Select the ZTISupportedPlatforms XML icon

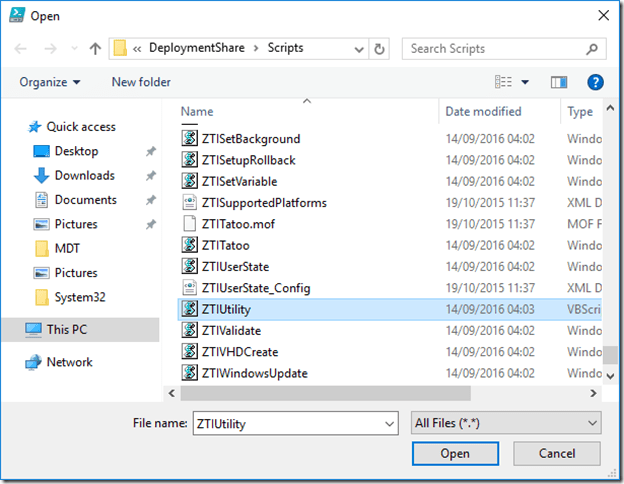(189, 202)
